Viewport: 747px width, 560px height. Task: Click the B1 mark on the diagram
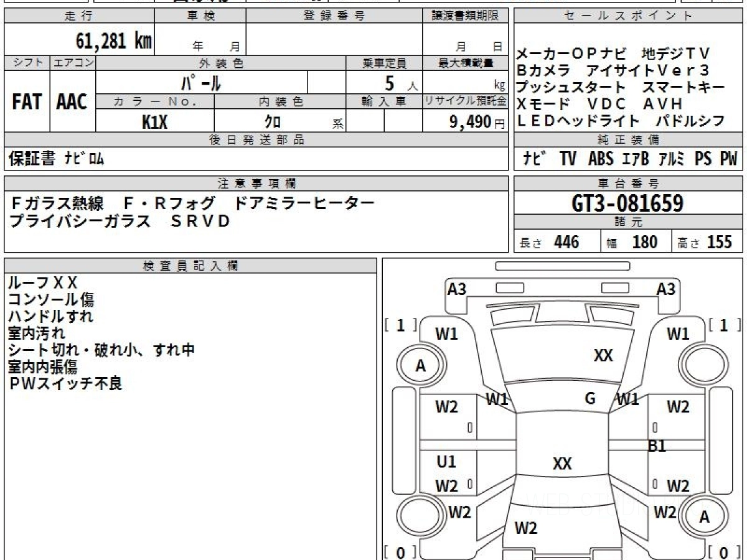657,446
